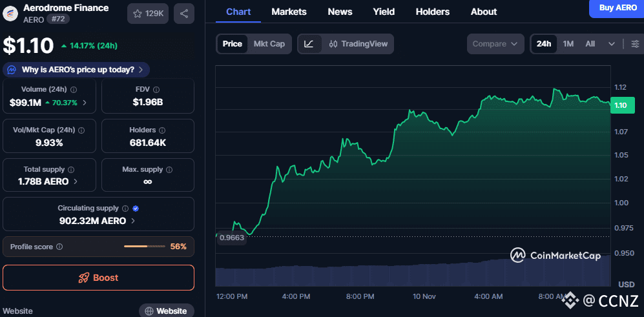
Task: Click the info icon beside Volume (24h)
Action: pos(73,90)
